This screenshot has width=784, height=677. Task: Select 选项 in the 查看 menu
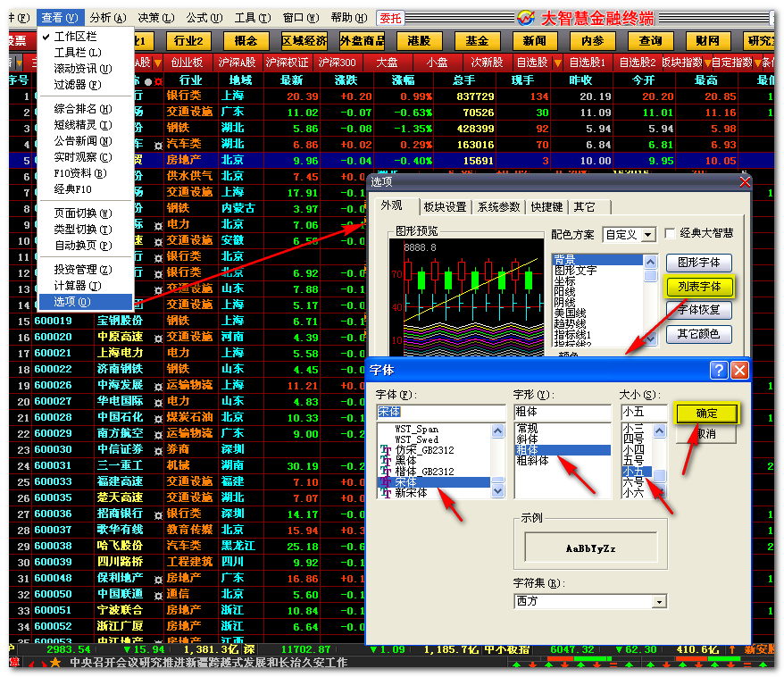point(86,302)
